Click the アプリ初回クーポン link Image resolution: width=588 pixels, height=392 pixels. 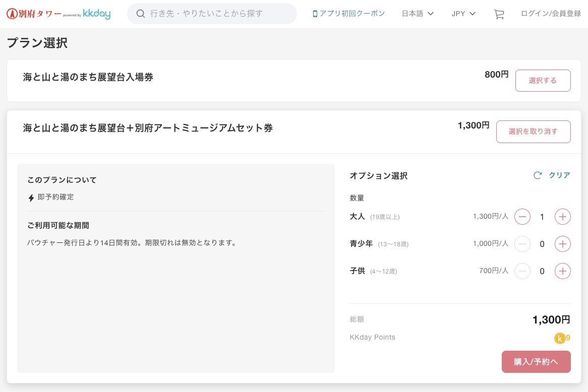tap(348, 14)
